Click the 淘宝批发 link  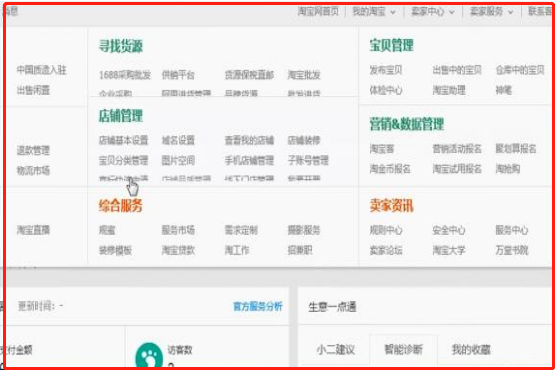pos(304,75)
